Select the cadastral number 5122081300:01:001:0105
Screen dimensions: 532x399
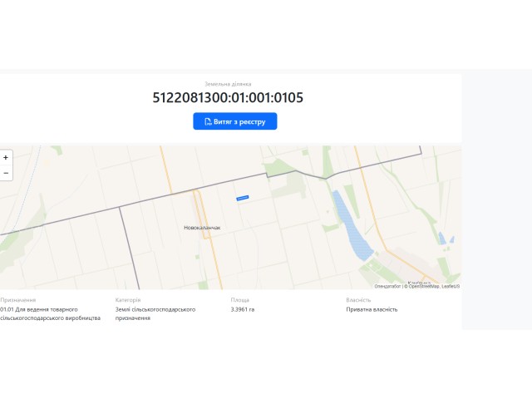tap(228, 98)
